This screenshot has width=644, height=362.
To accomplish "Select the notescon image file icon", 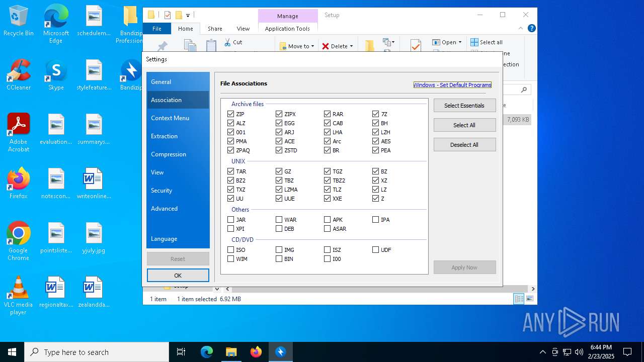I will (56, 184).
